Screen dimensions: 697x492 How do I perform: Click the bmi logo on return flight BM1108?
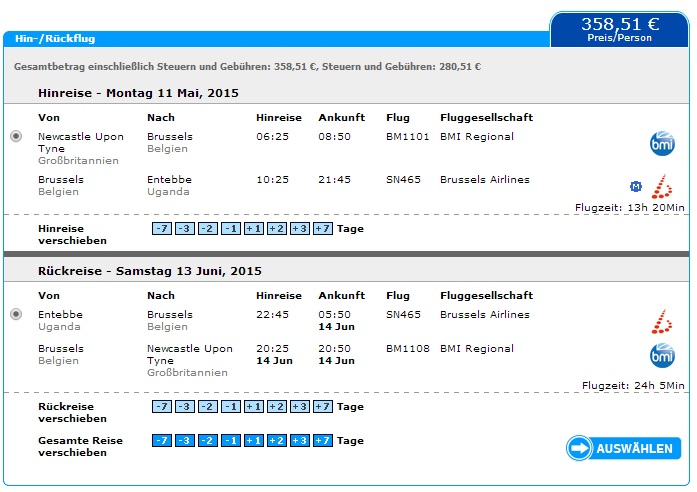(662, 356)
